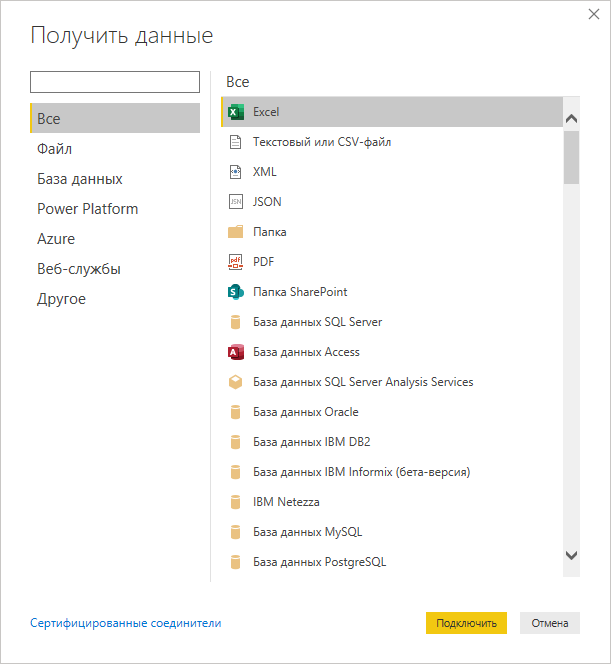Select the Excel text label
Viewport: 611px width, 664px height.
[x=266, y=112]
